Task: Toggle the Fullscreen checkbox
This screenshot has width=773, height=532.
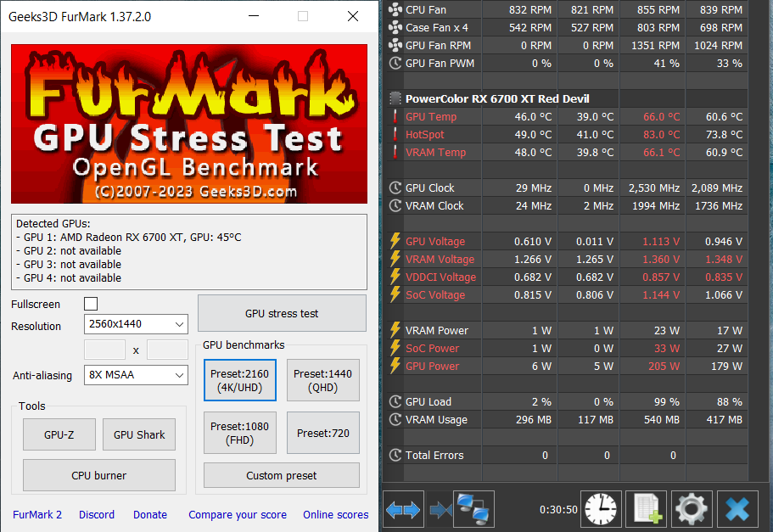Action: (91, 304)
